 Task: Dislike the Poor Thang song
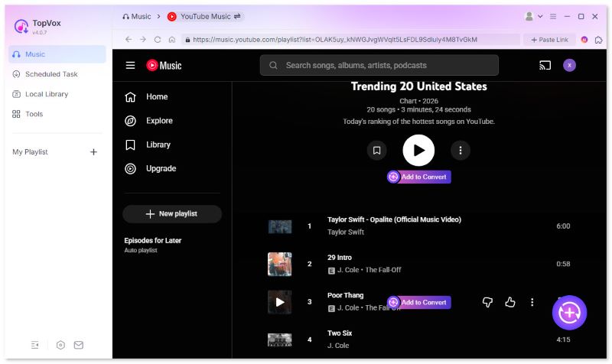coord(487,302)
